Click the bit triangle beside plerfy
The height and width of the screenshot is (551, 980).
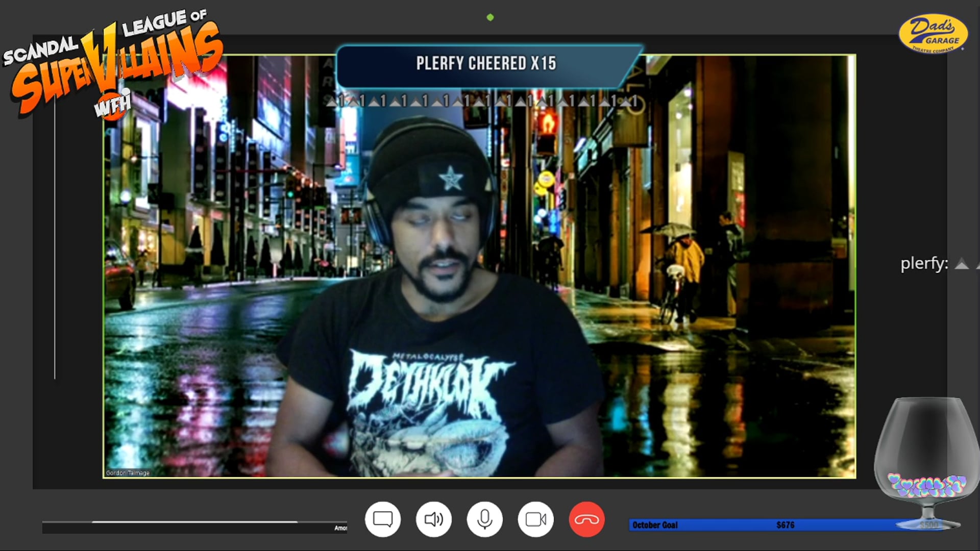[962, 264]
